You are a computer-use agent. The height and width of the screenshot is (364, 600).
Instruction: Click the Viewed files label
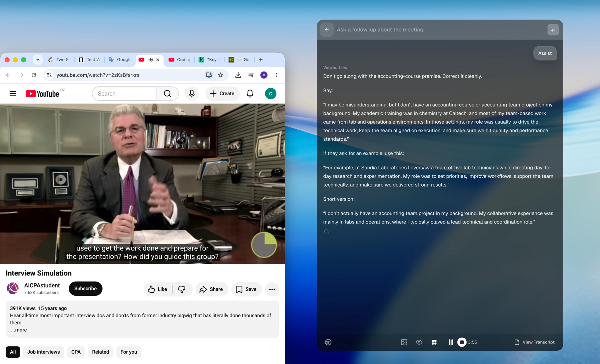point(335,67)
